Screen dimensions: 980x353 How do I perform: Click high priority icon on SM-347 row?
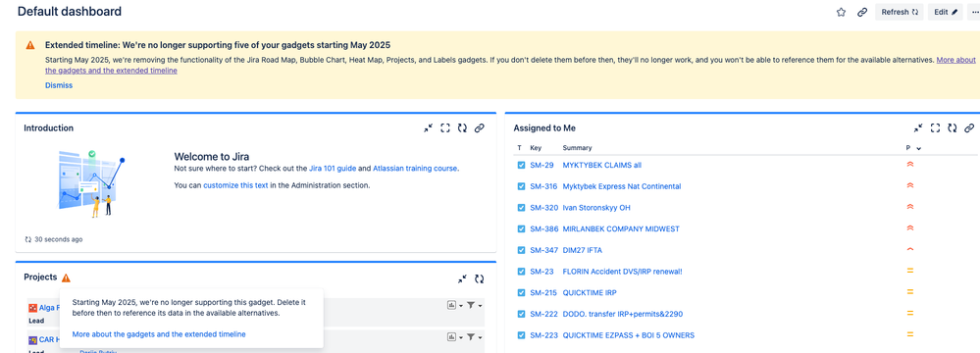point(910,249)
